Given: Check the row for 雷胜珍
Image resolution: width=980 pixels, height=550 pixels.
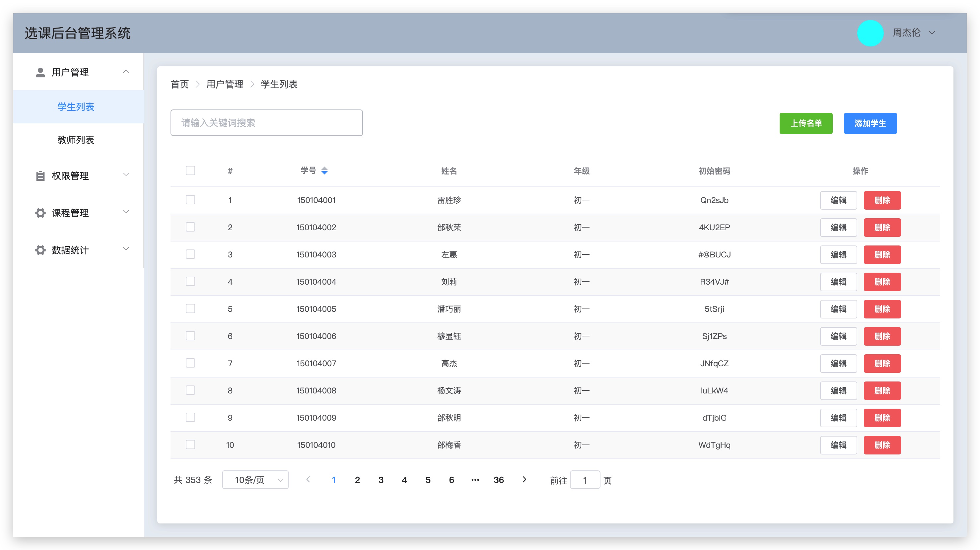Looking at the screenshot, I should (x=190, y=200).
